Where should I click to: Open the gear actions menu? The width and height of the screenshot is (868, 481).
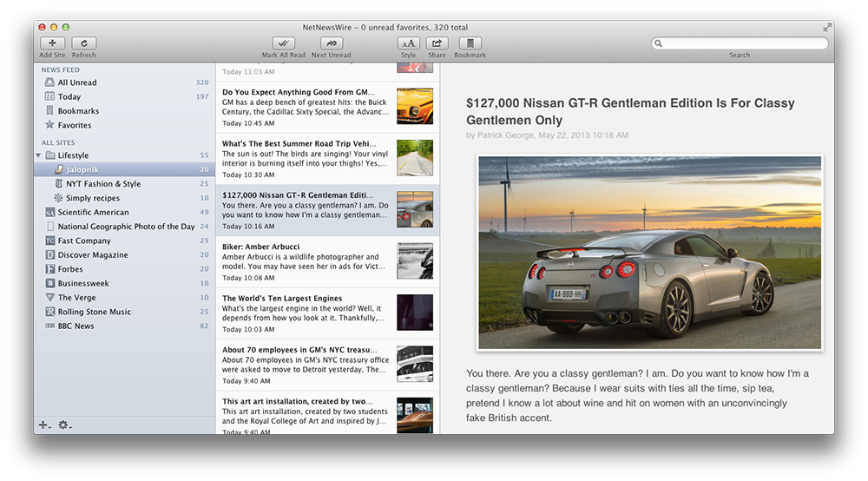pos(64,425)
